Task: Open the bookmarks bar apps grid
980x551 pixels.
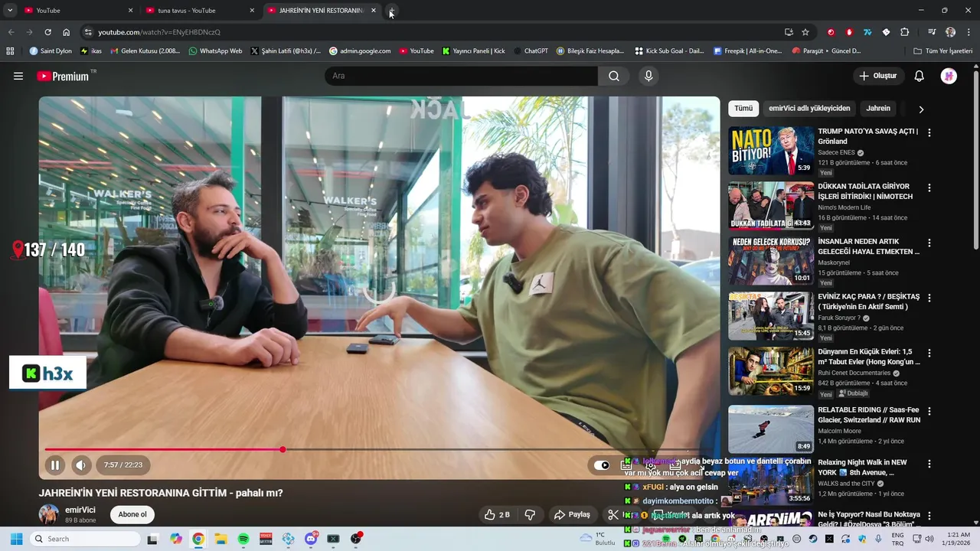Action: click(x=10, y=51)
